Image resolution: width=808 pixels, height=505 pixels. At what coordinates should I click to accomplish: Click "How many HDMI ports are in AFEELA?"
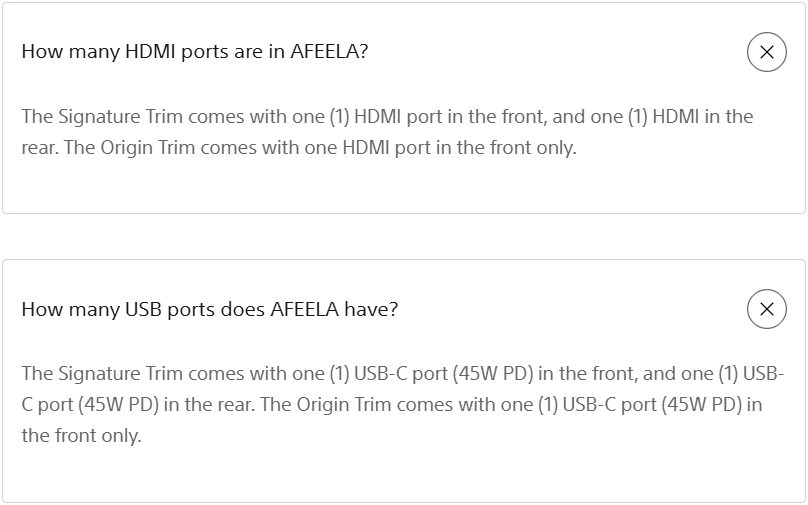click(195, 52)
